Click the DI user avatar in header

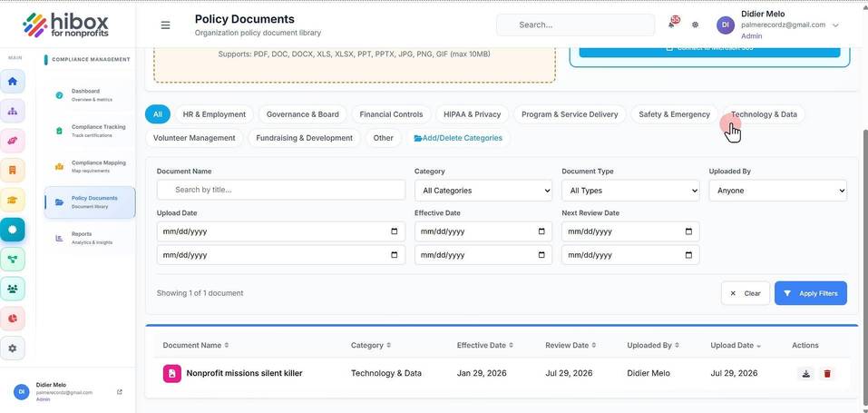click(726, 25)
